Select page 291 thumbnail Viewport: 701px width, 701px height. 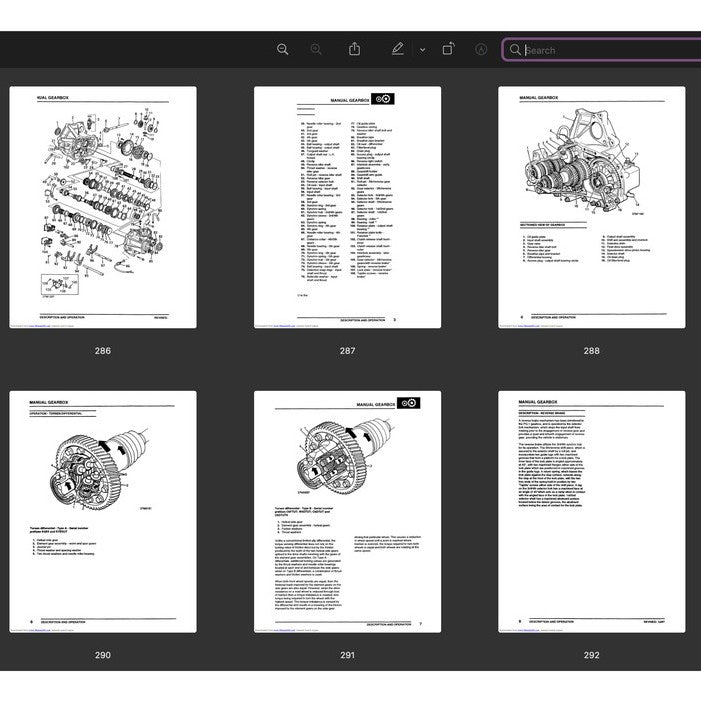(347, 511)
